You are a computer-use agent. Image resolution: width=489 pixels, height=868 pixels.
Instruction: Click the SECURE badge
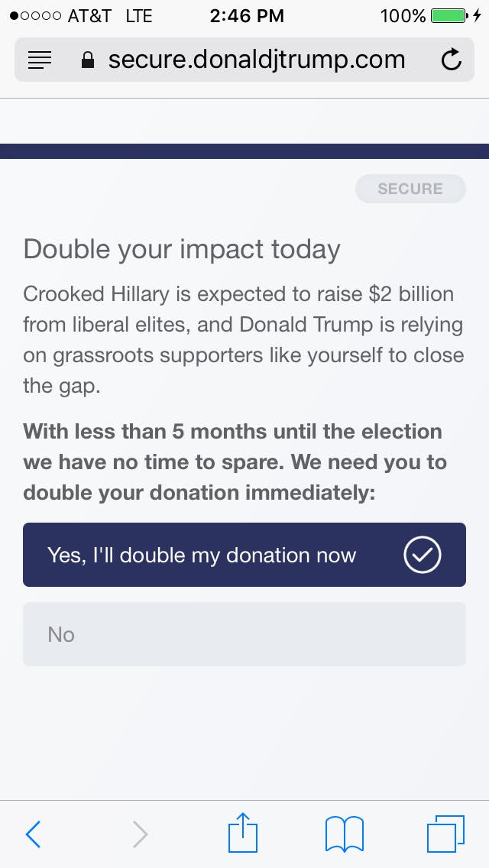pyautogui.click(x=410, y=189)
